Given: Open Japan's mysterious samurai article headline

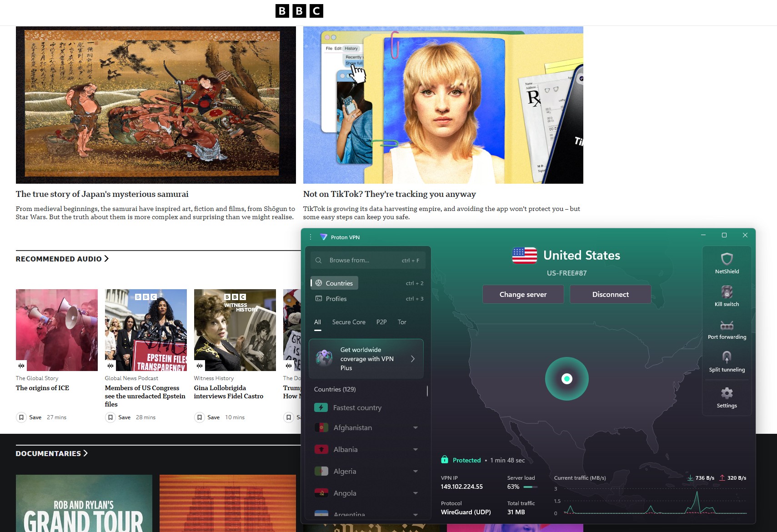Looking at the screenshot, I should tap(102, 194).
